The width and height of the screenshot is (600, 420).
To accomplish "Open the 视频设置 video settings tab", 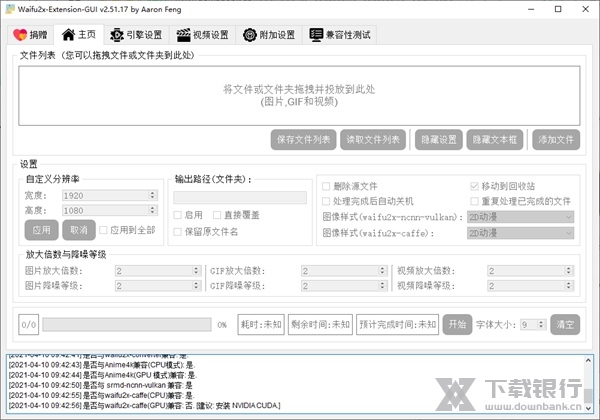I will coord(203,35).
